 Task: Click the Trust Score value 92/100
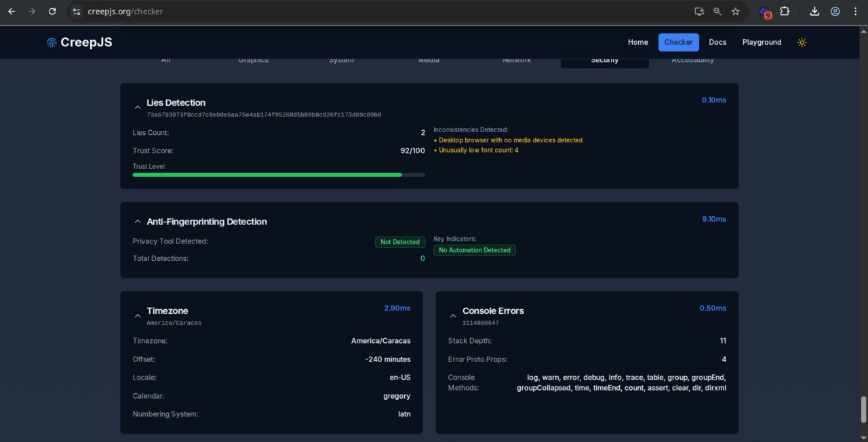(413, 150)
